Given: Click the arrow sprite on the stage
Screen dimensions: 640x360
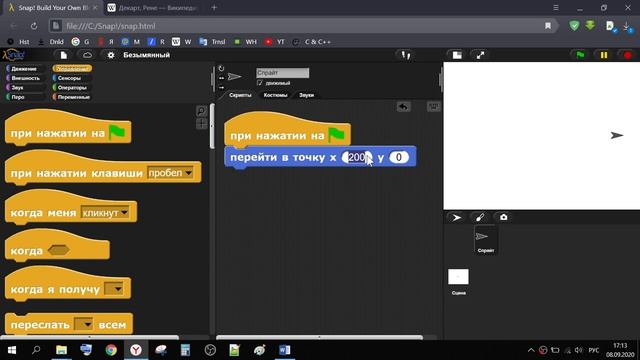Looking at the screenshot, I should pos(617,136).
